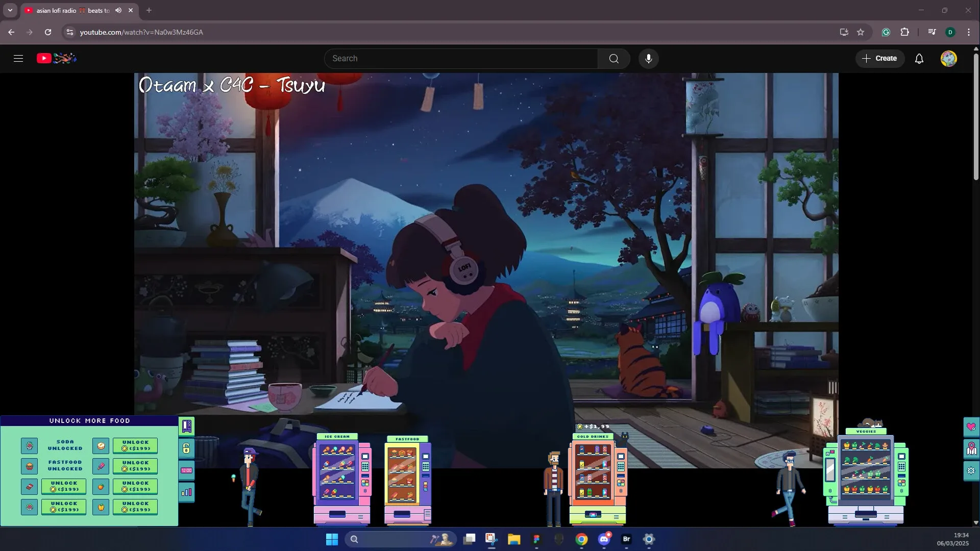Start voice search with the microphone icon
The width and height of the screenshot is (980, 551).
click(x=649, y=58)
